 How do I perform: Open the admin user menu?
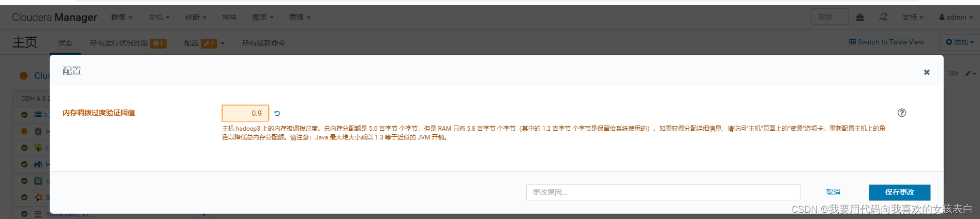[956, 17]
